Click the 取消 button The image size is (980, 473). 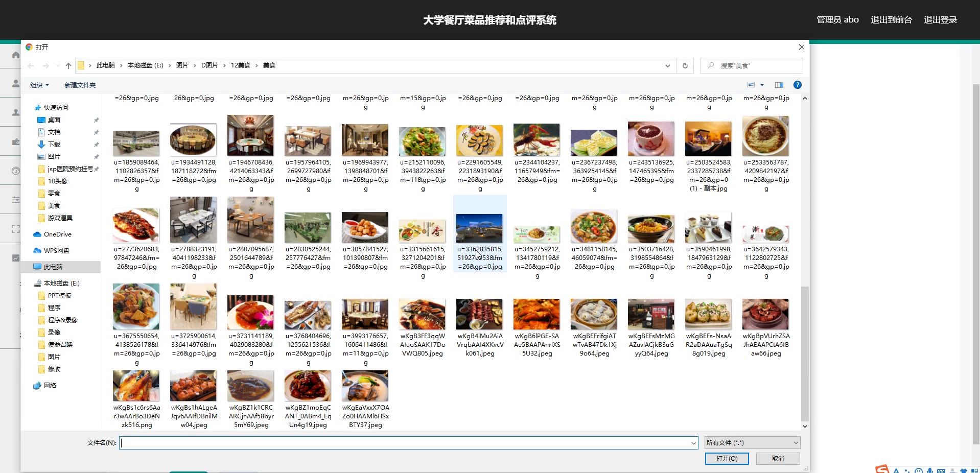pos(778,459)
